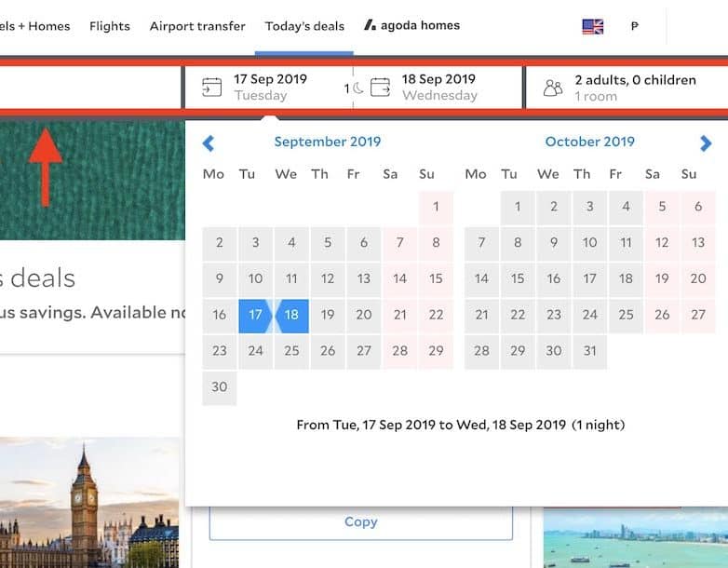Screen dimensions: 728x568
Task: Click the check-in calendar icon
Action: (212, 88)
